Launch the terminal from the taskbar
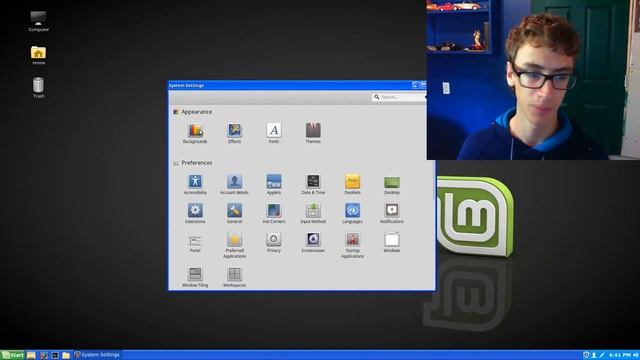The height and width of the screenshot is (360, 640). tap(55, 355)
